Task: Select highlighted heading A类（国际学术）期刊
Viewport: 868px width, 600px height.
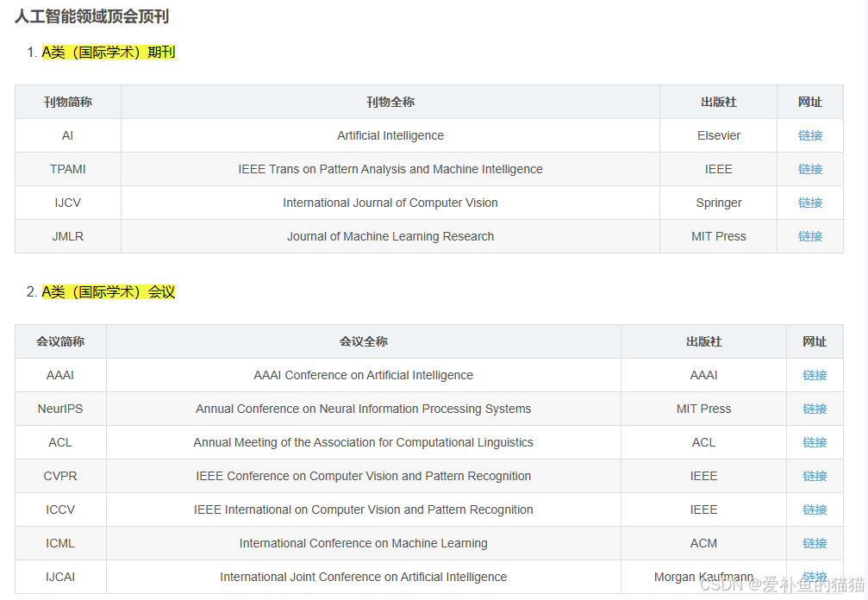Action: [x=109, y=52]
